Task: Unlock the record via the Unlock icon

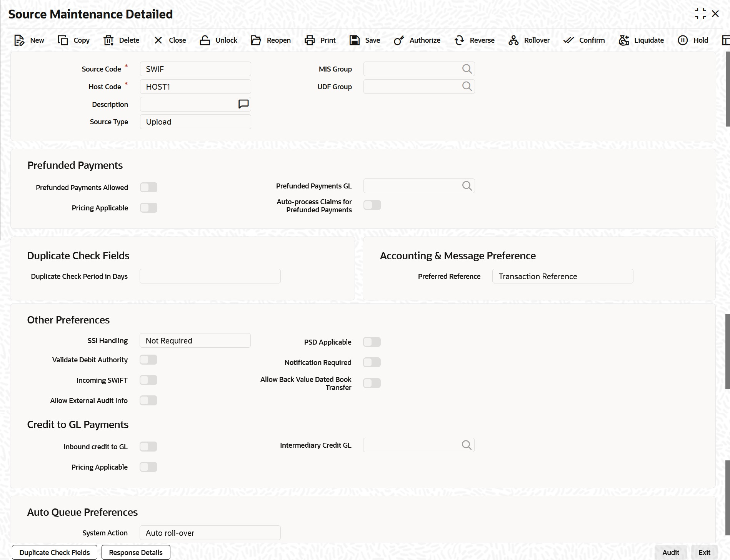Action: [205, 40]
